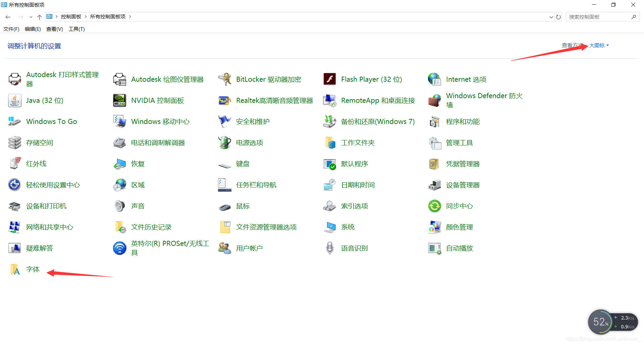This screenshot has height=345, width=644.
Task: Launch BitLocker 驱动器加密
Action: [268, 79]
